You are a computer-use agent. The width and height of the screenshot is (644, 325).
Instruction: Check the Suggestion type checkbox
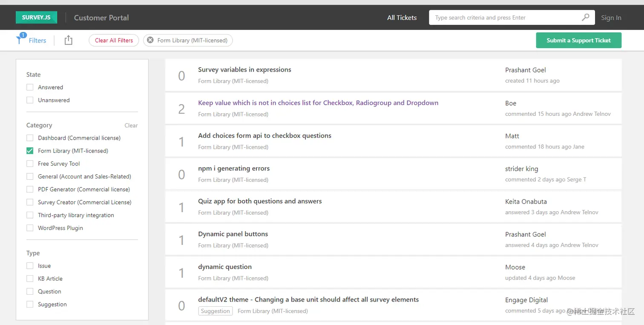(x=30, y=304)
